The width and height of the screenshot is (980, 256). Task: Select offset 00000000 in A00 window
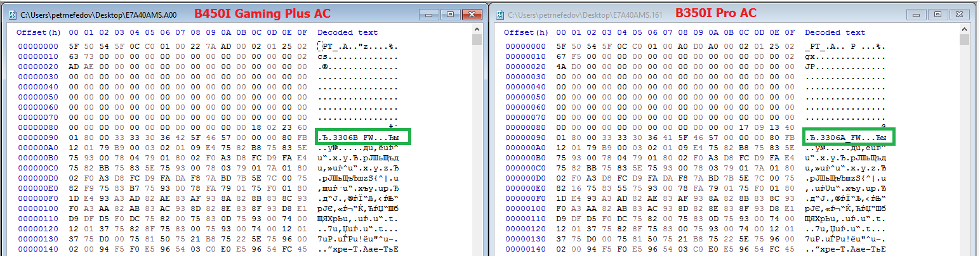point(38,46)
